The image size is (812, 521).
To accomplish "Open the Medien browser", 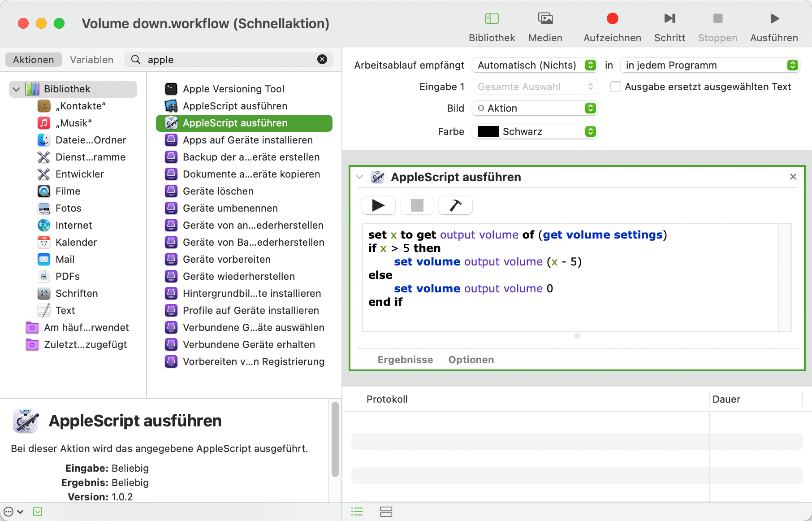I will [545, 18].
